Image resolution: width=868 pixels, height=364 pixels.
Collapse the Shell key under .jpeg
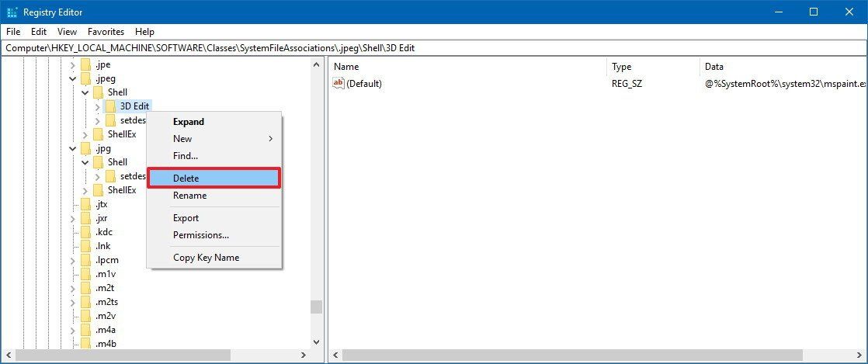coord(85,92)
